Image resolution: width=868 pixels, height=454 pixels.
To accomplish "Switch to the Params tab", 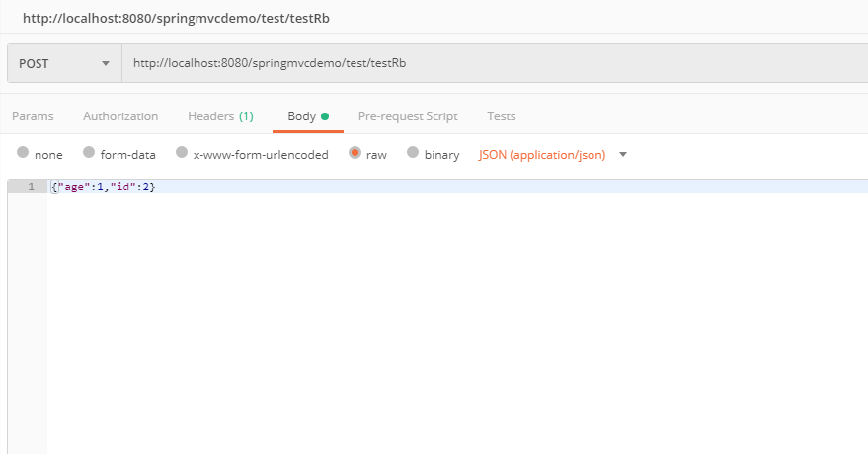I will 33,116.
